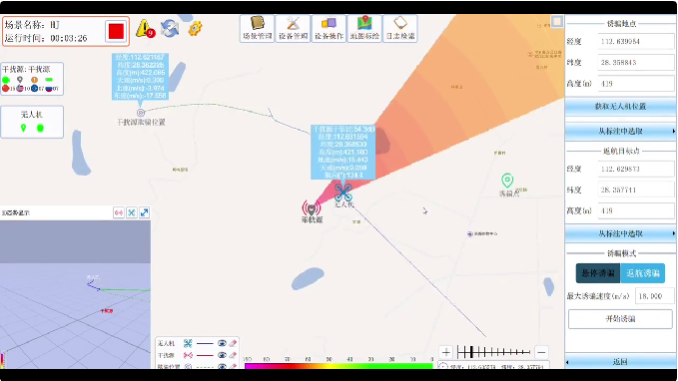Image resolution: width=678 pixels, height=381 pixels.
Task: Click the 开始诱骗 button
Action: tap(620, 319)
